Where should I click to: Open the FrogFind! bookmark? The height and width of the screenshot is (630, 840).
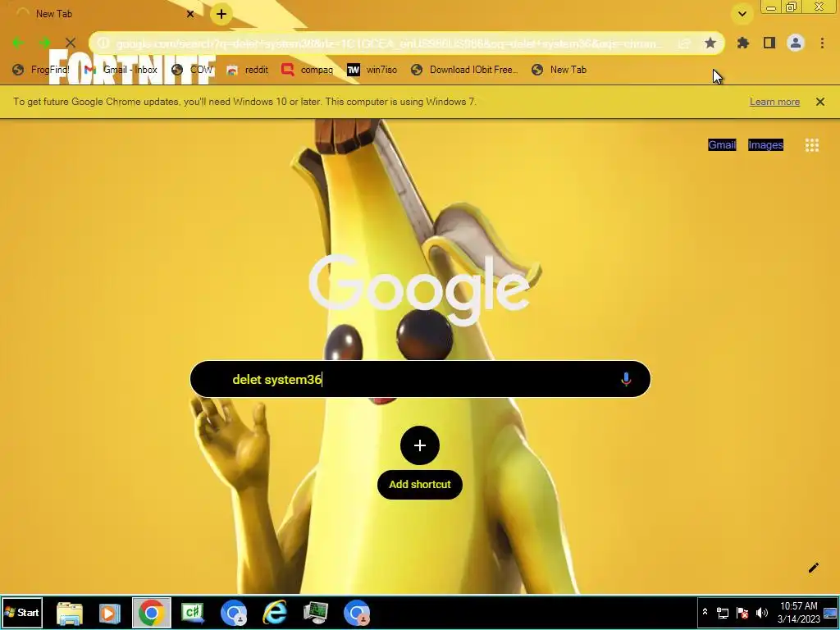41,70
